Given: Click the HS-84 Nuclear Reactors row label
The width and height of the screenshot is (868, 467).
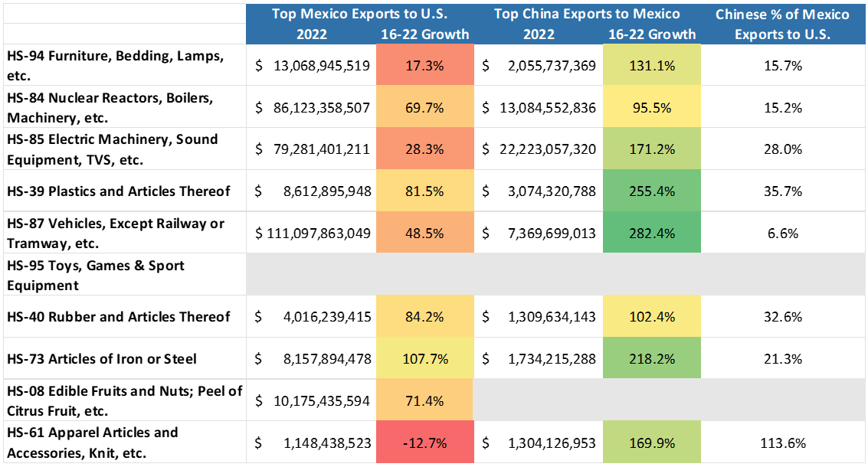Looking at the screenshot, I should (110, 108).
